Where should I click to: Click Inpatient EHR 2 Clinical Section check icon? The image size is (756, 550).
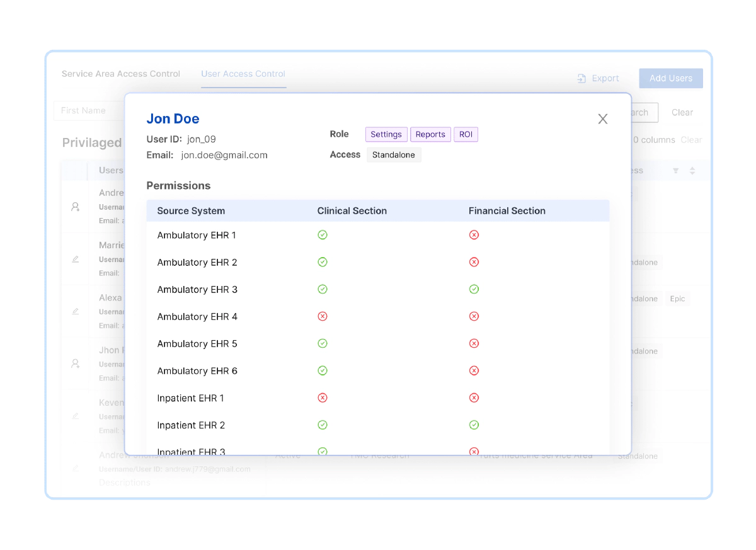(323, 425)
